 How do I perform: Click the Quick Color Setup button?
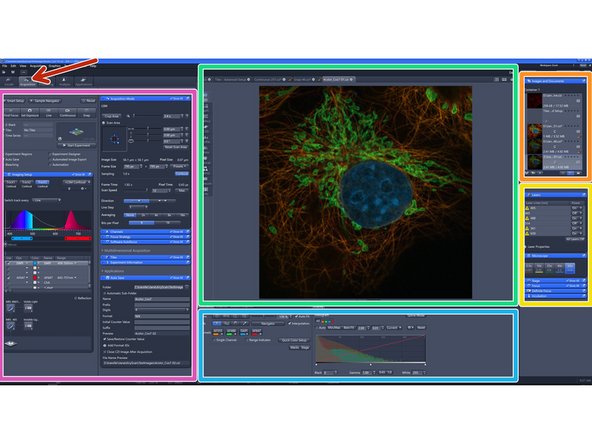(294, 340)
